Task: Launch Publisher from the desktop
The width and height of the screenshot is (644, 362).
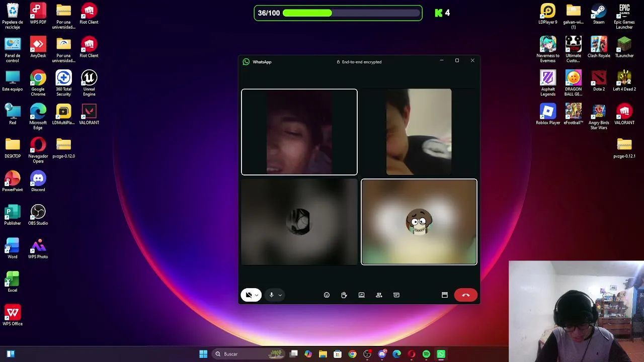Action: [x=13, y=215]
